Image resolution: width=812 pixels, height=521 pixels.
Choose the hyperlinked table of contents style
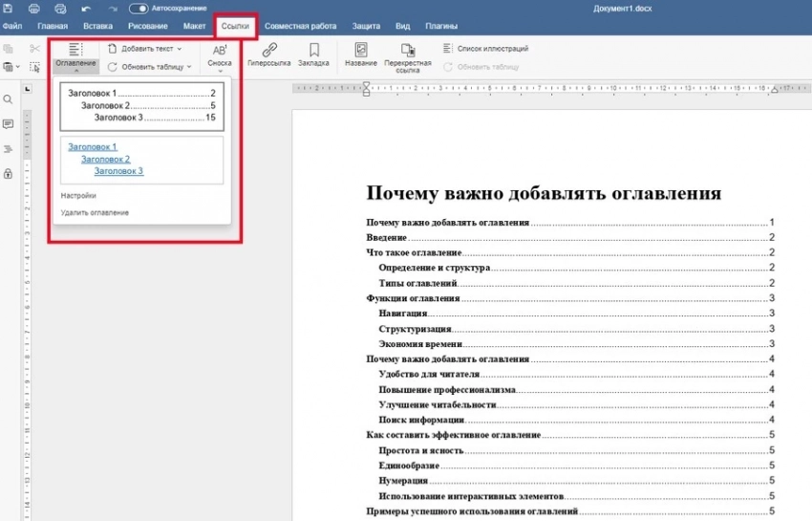(x=141, y=159)
